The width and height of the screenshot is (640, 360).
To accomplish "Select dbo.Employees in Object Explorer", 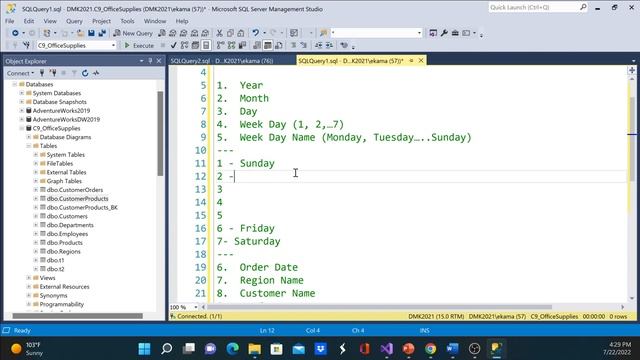I will click(x=67, y=234).
